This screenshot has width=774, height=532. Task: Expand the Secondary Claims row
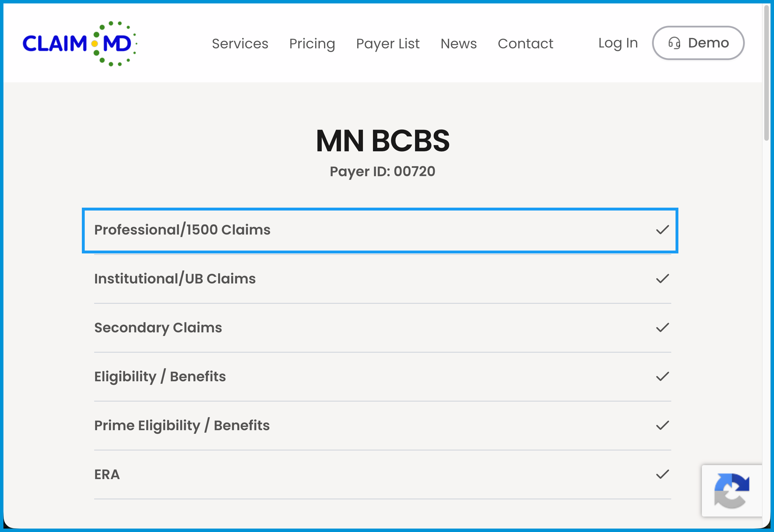click(382, 328)
